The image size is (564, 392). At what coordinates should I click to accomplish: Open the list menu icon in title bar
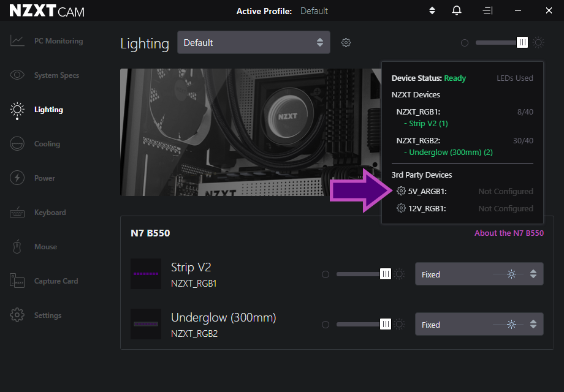click(487, 10)
